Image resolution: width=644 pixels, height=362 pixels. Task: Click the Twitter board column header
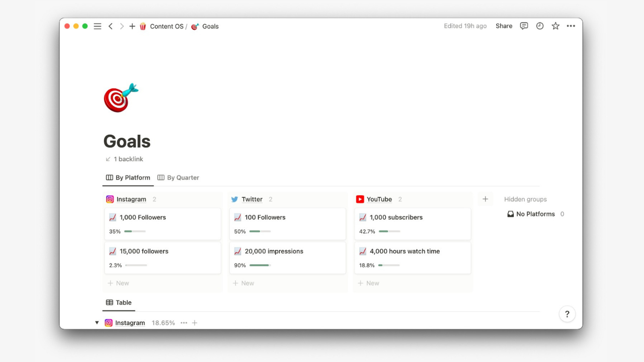(252, 199)
